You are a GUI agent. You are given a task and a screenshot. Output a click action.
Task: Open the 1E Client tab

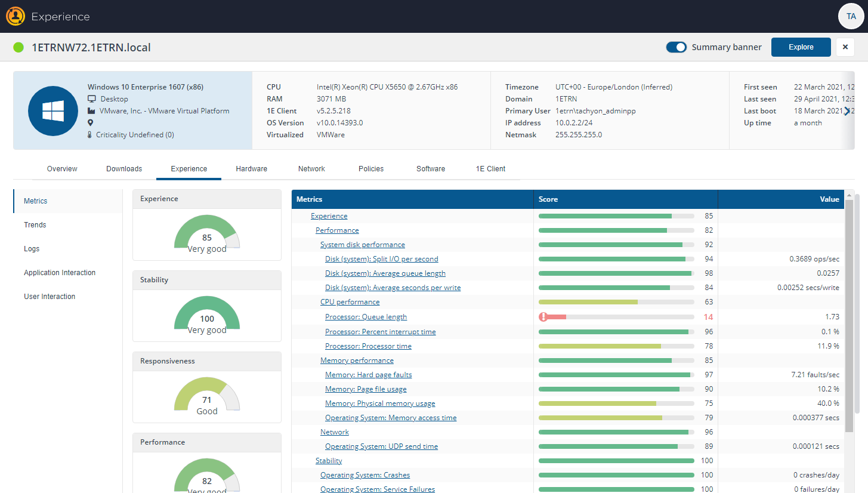point(491,169)
